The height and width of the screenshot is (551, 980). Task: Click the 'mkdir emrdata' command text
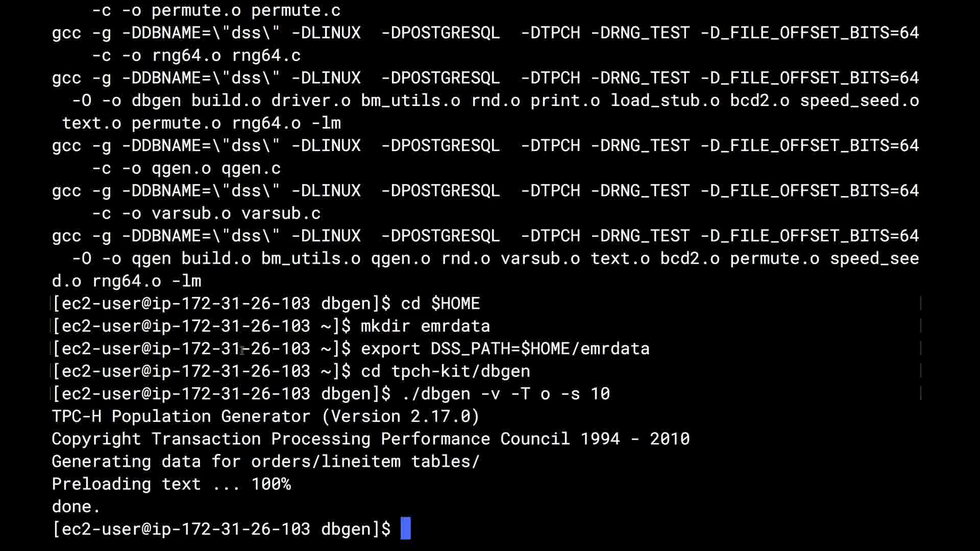[x=425, y=326]
